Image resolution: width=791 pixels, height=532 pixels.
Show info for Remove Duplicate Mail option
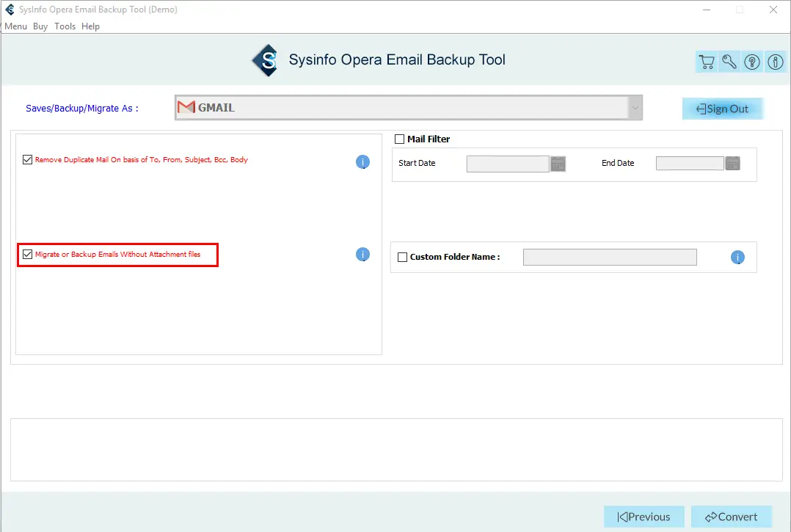click(362, 162)
